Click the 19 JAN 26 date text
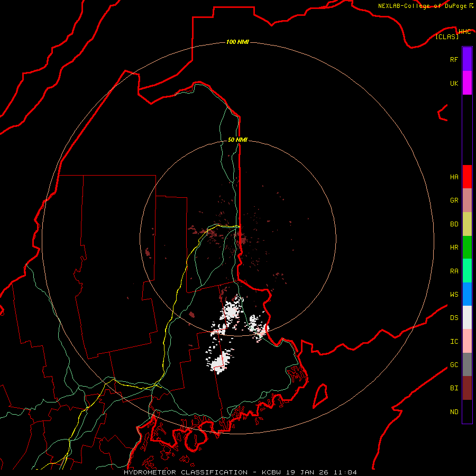 tap(307, 472)
